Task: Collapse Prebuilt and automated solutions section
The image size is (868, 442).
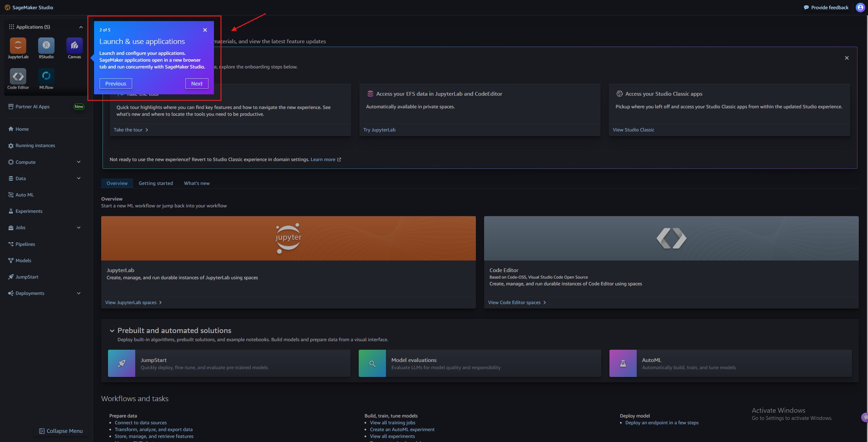Action: 112,331
